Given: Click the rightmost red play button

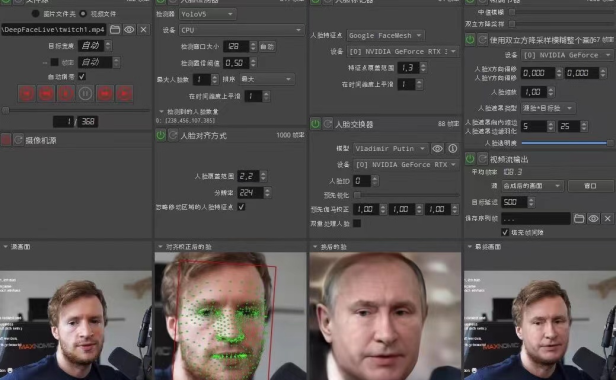Looking at the screenshot, I should pos(124,94).
